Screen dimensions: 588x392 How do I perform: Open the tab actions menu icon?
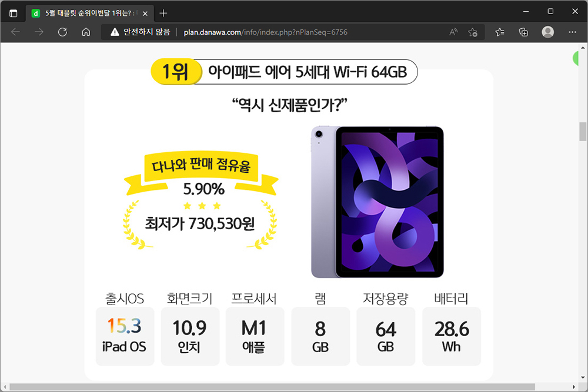[x=13, y=14]
